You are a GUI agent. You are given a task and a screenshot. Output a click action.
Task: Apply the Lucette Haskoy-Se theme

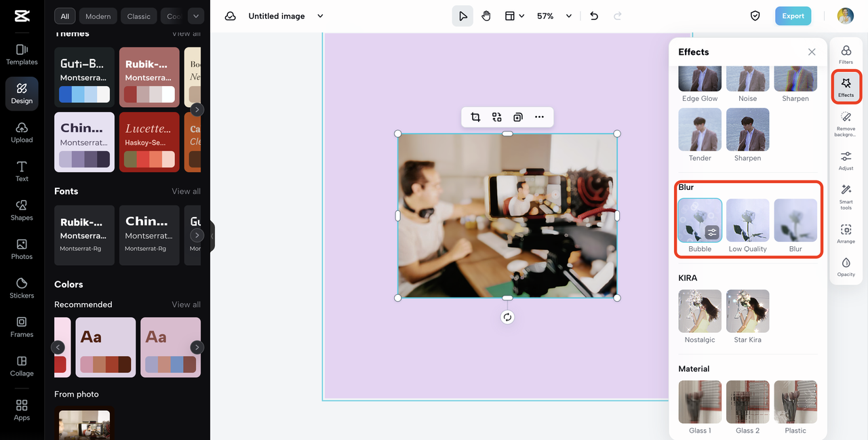(x=149, y=142)
